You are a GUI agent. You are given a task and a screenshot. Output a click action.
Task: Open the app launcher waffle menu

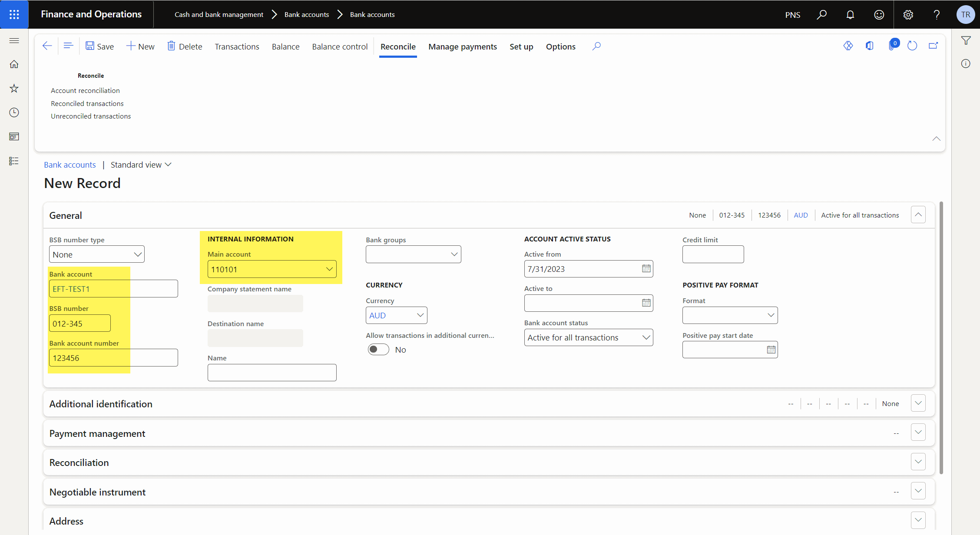(14, 14)
